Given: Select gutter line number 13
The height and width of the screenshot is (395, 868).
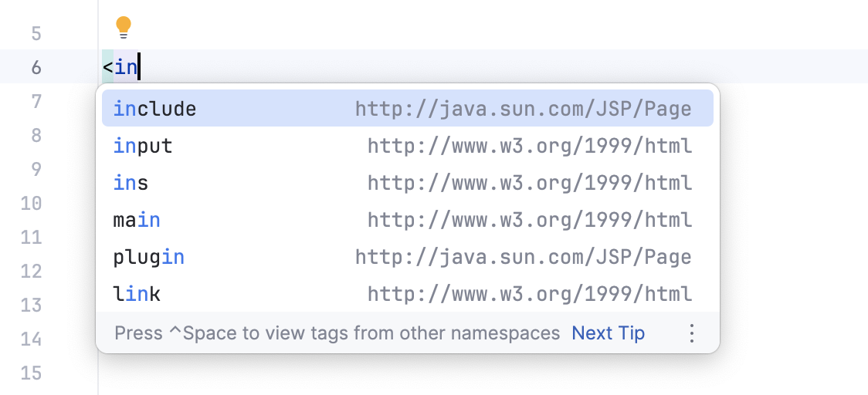Looking at the screenshot, I should pos(31,305).
